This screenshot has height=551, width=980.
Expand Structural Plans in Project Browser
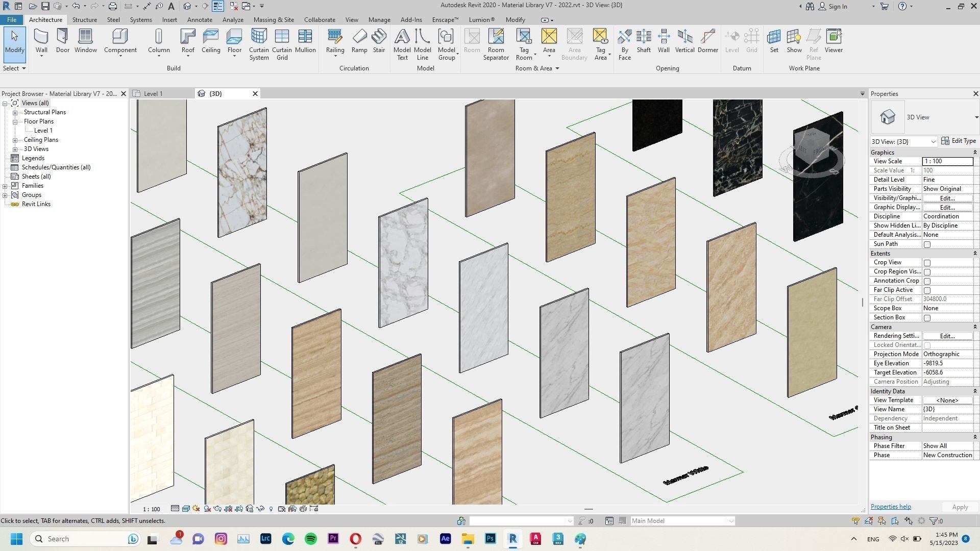coord(15,112)
